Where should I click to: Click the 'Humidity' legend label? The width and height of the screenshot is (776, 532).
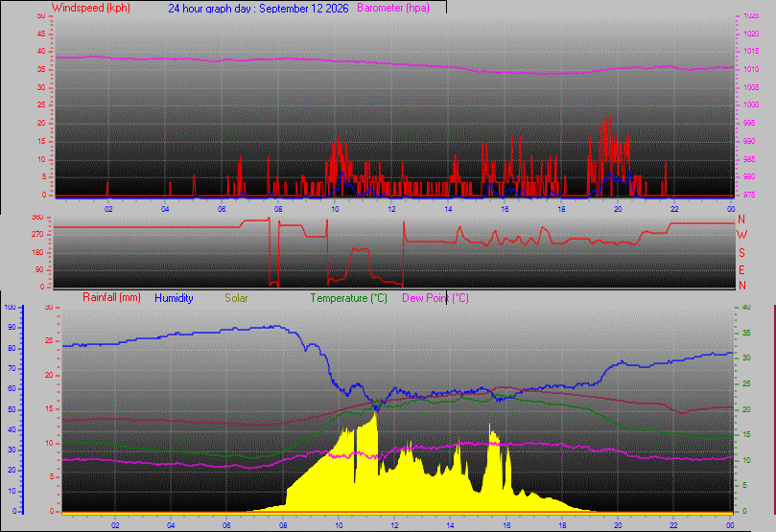click(174, 298)
